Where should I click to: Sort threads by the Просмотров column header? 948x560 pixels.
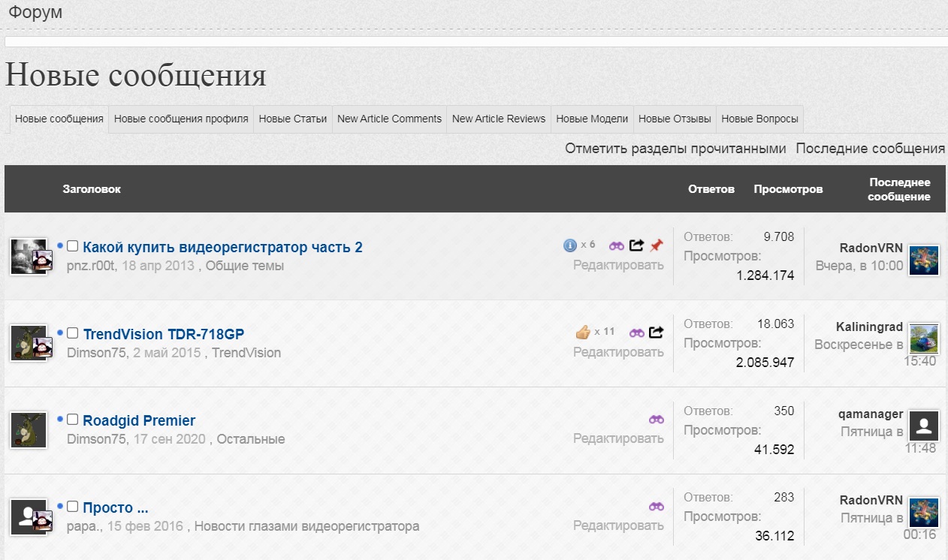pos(788,189)
